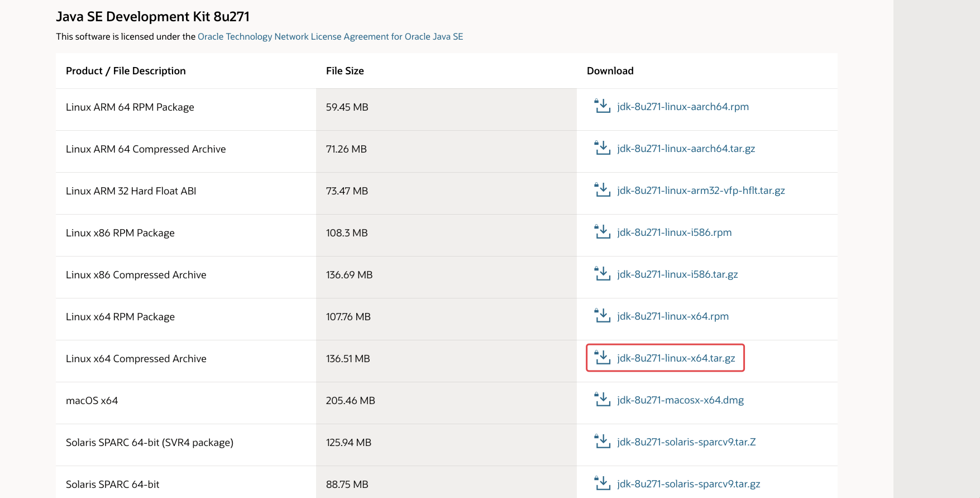Click download icon for solaris-sparcv9.tar.gz
The image size is (980, 498).
pos(602,483)
